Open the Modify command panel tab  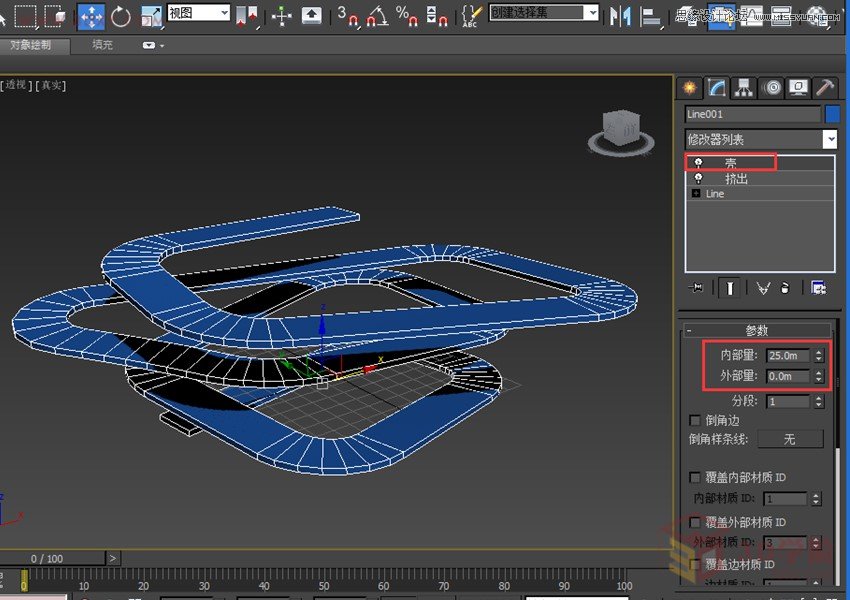click(717, 88)
